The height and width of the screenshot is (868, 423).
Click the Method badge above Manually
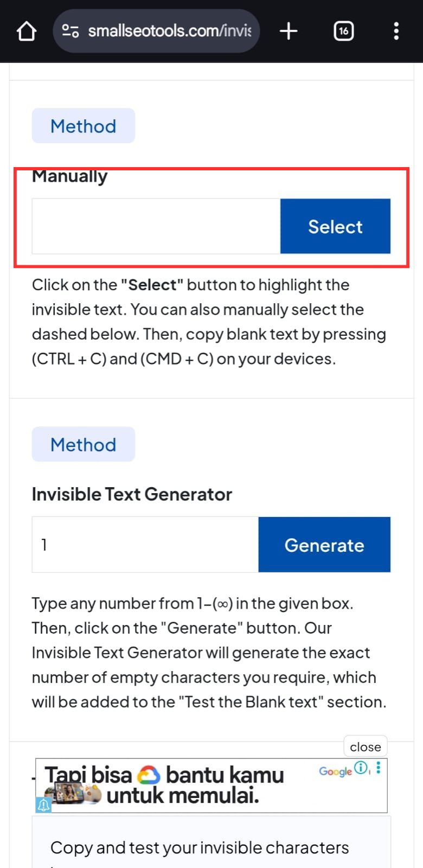[84, 126]
